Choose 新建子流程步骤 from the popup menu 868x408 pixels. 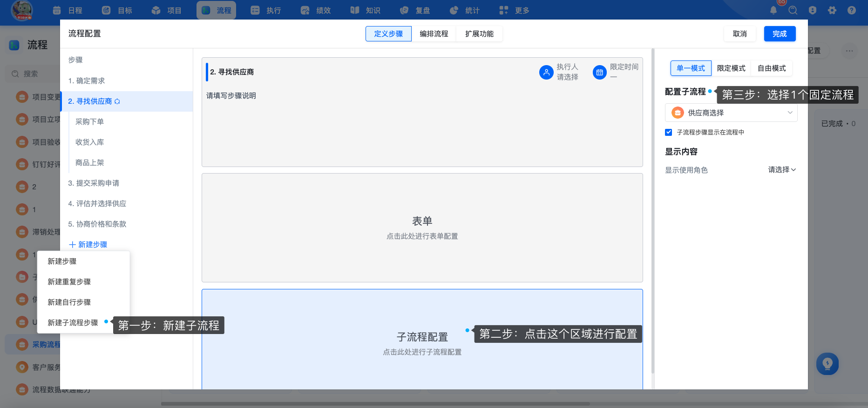[73, 323]
